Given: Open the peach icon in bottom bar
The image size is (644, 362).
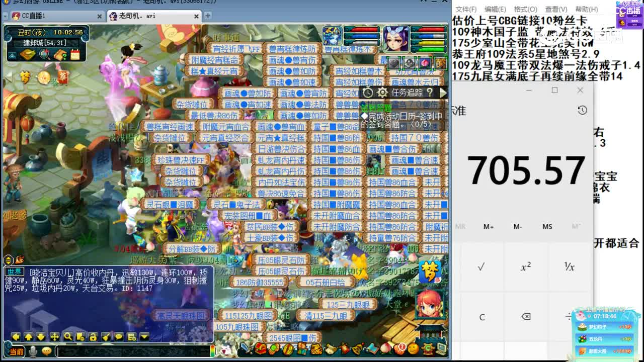Looking at the screenshot, I should (x=386, y=348).
